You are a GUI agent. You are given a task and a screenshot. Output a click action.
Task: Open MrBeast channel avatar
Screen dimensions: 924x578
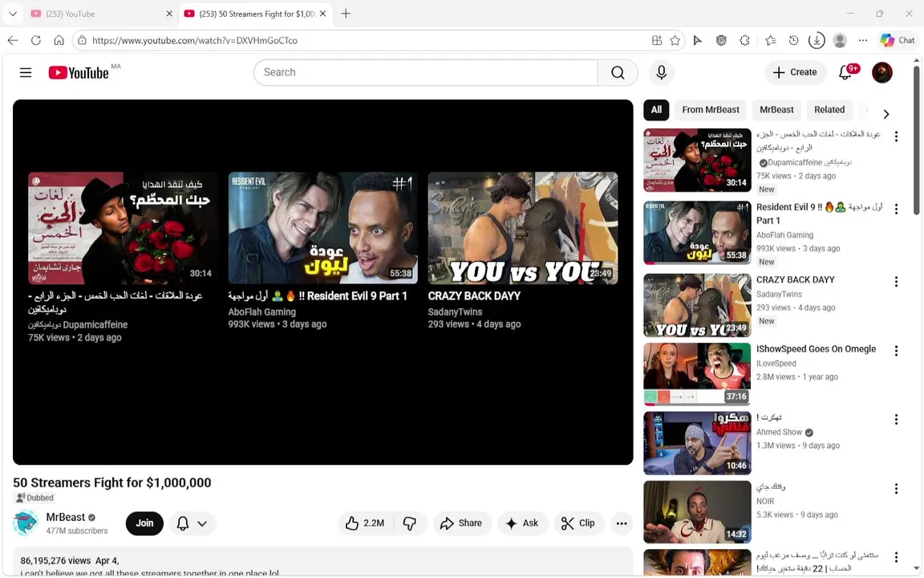tap(26, 523)
